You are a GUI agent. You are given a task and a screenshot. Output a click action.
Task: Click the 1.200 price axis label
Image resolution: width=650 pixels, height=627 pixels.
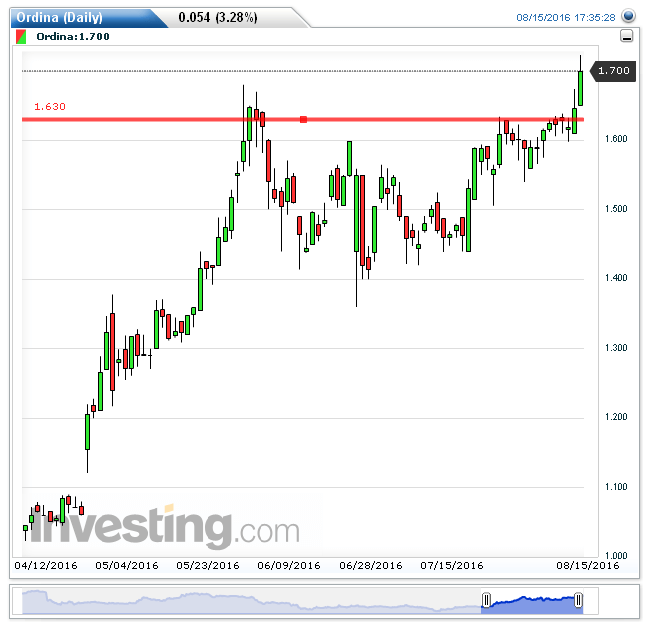[616, 417]
